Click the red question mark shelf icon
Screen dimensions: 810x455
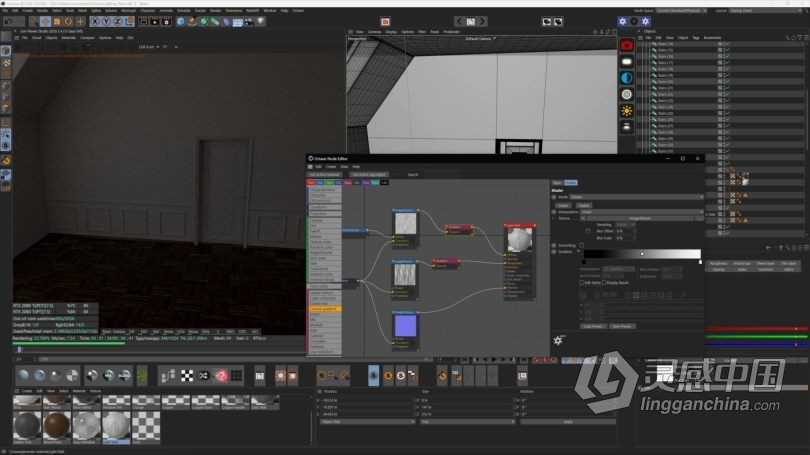[221, 376]
